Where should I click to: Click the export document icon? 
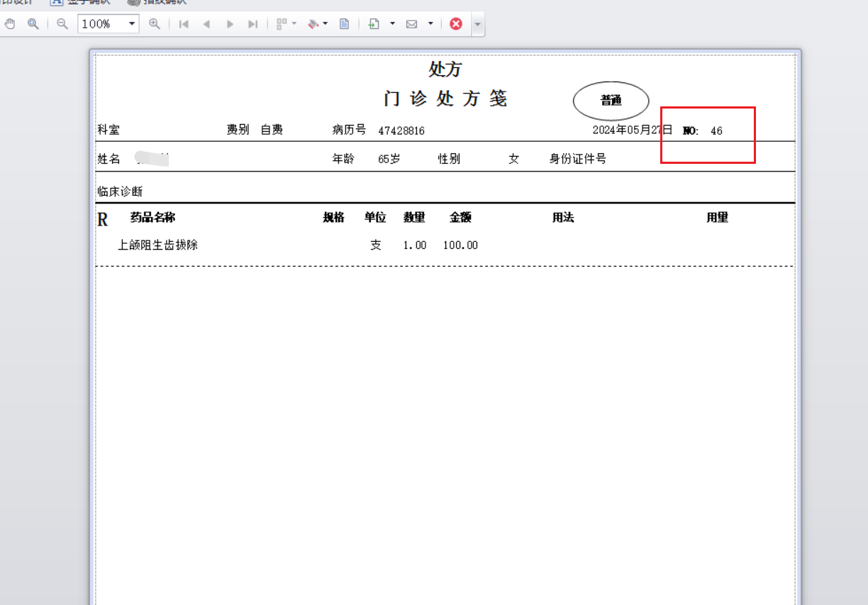[x=374, y=24]
